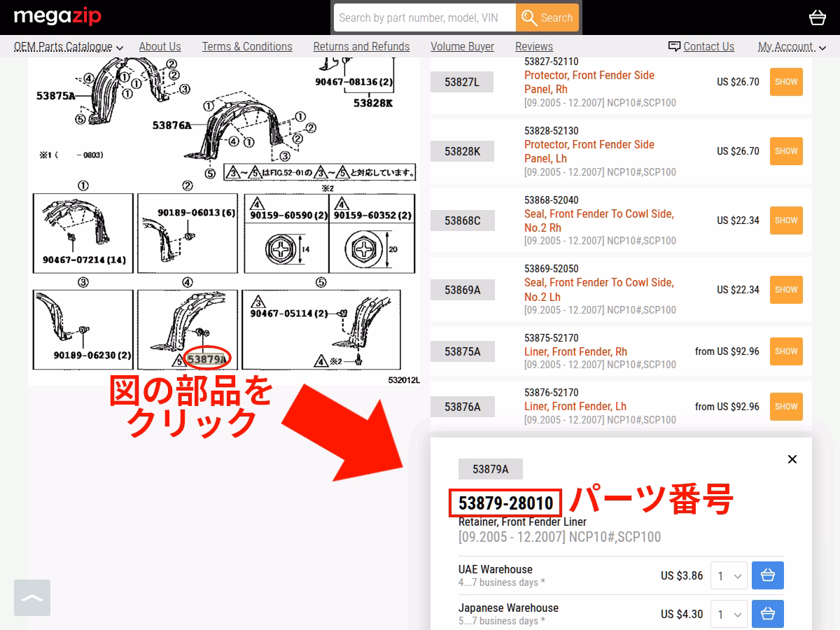Open Seal, Front Fender To Cowl Side, No.2 Lh
The image size is (840, 630).
pyautogui.click(x=599, y=290)
